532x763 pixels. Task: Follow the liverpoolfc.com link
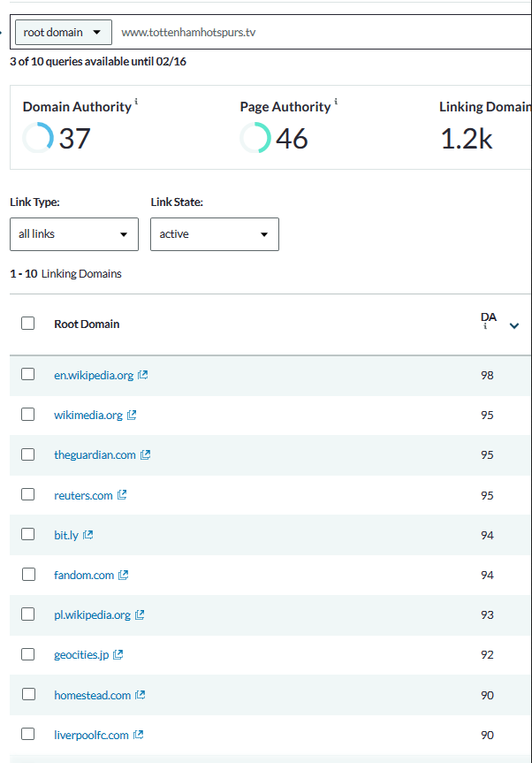[91, 736]
